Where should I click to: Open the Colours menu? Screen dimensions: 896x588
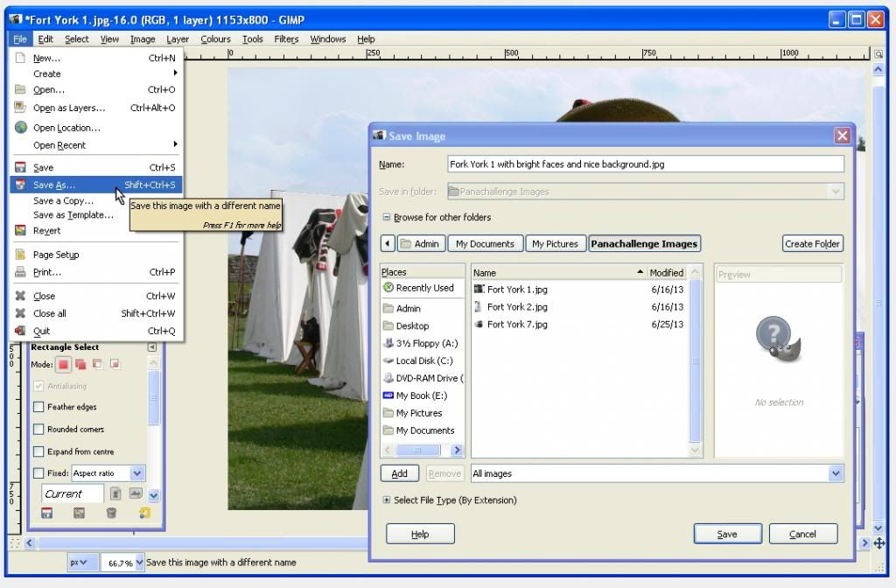[x=215, y=38]
